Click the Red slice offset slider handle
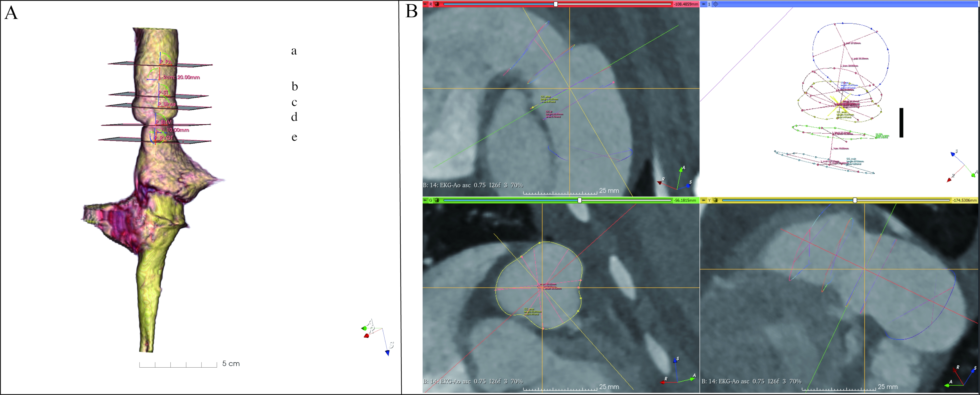 click(556, 4)
